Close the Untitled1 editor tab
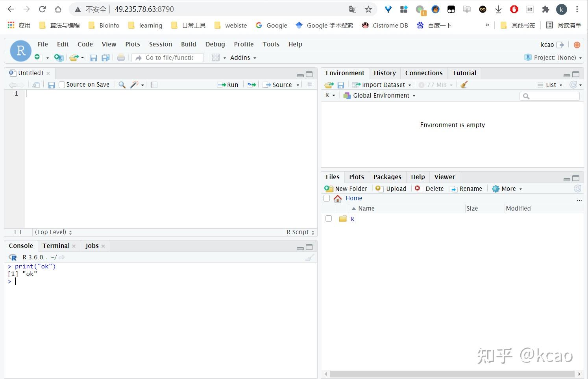The width and height of the screenshot is (588, 379). [x=48, y=73]
